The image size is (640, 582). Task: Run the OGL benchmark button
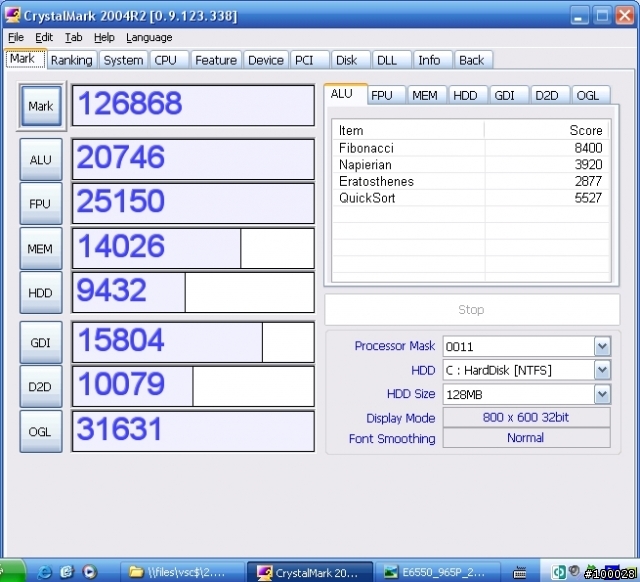(41, 431)
